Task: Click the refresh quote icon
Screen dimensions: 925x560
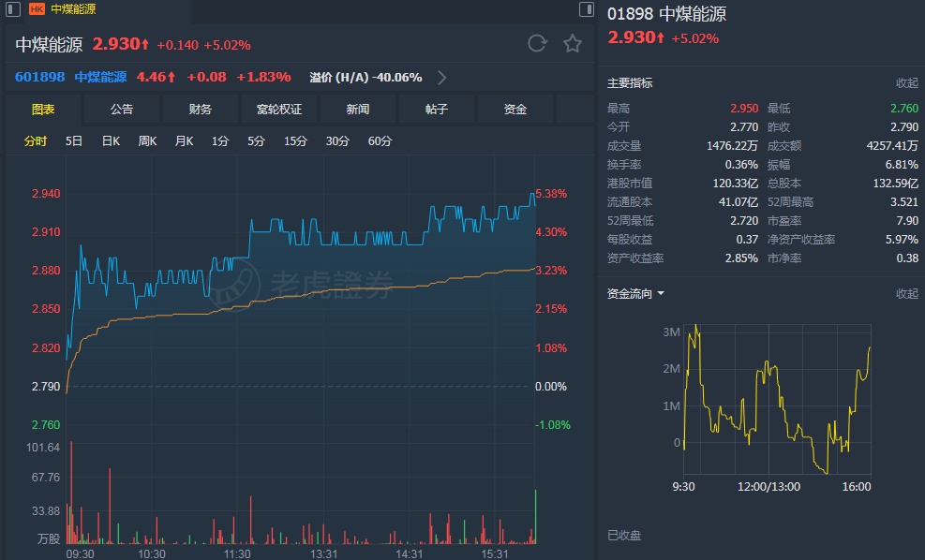Action: [x=537, y=44]
